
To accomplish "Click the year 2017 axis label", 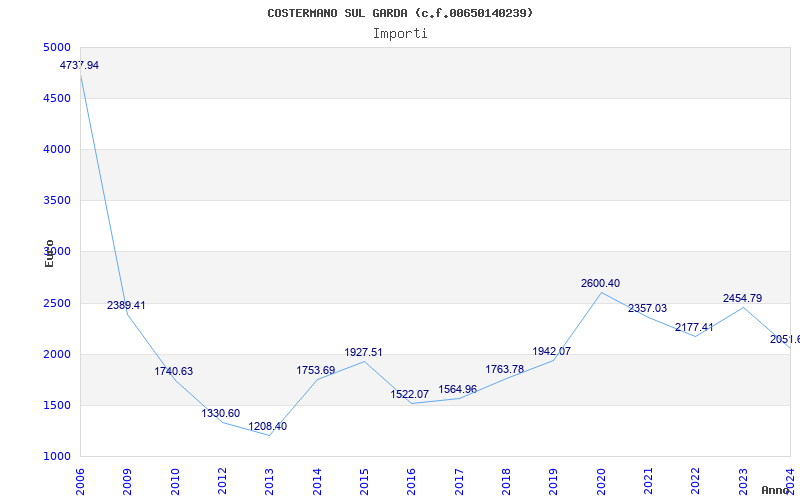I will (x=459, y=482).
